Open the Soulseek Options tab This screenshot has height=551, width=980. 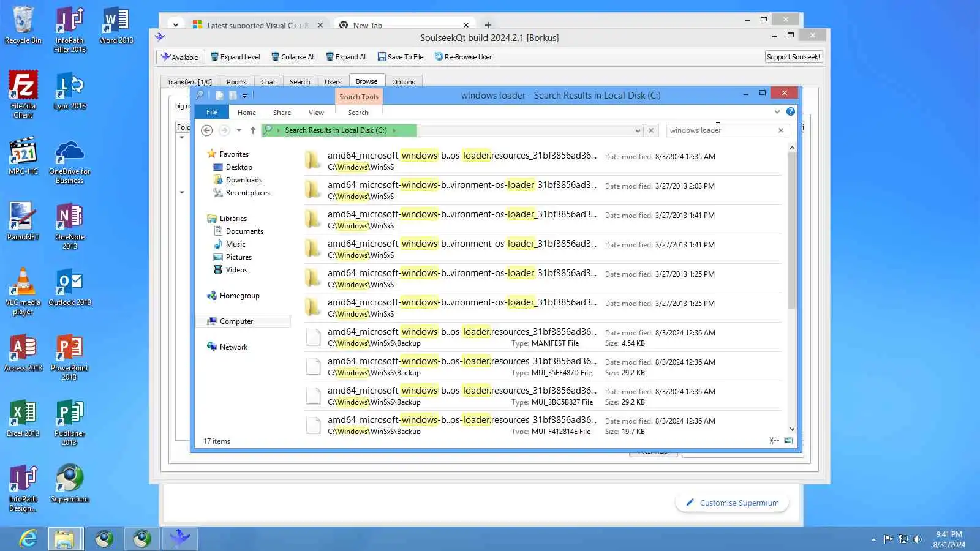404,82
